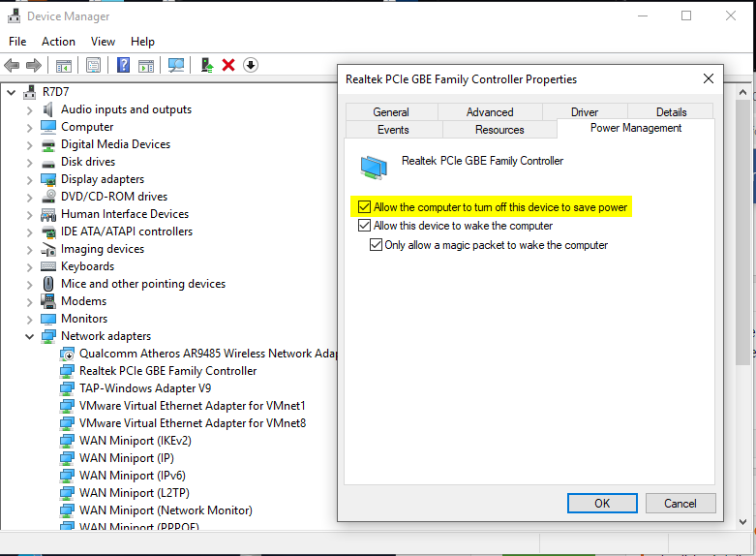Expand Audio inputs and outputs
This screenshot has height=556, width=756.
pyautogui.click(x=29, y=110)
